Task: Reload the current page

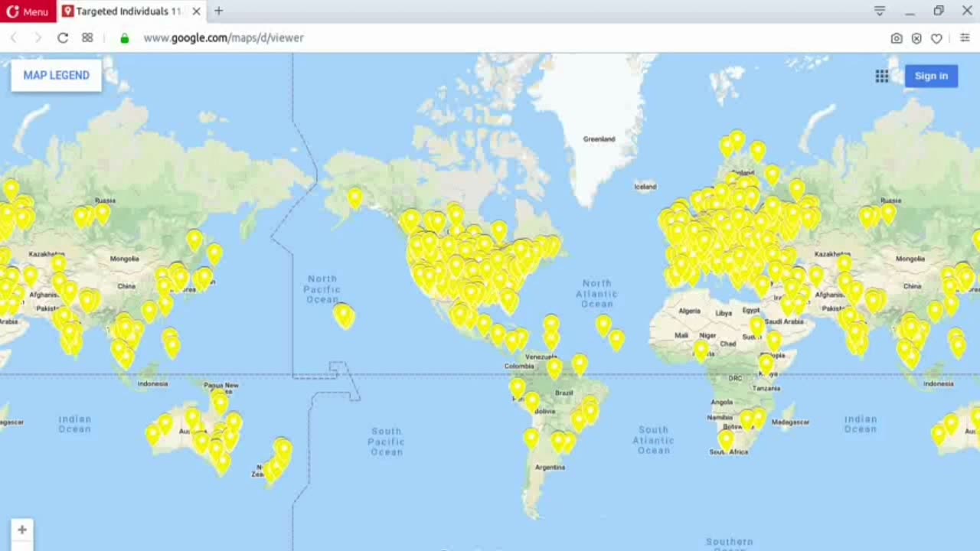Action: (x=63, y=37)
